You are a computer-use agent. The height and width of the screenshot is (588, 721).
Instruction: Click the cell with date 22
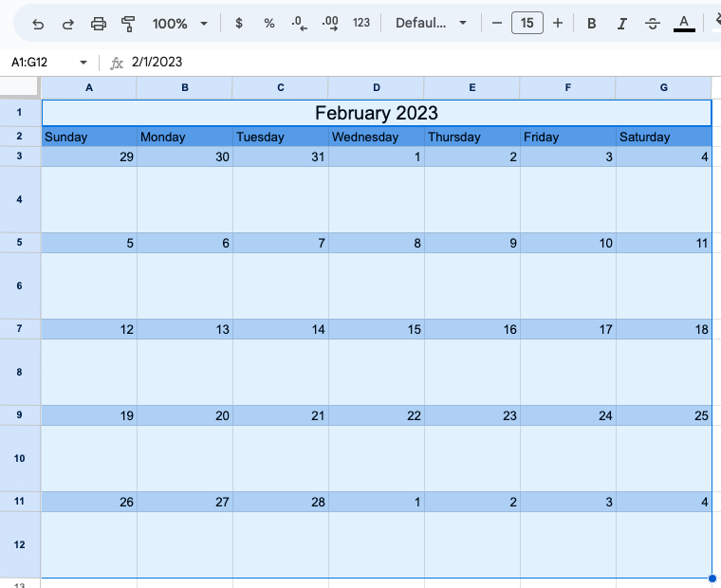(376, 415)
